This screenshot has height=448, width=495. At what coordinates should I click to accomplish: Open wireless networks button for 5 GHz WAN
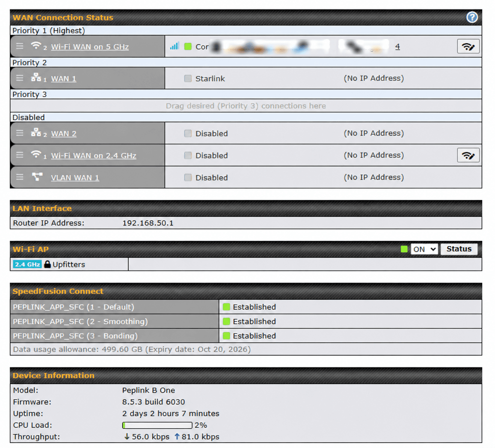468,47
